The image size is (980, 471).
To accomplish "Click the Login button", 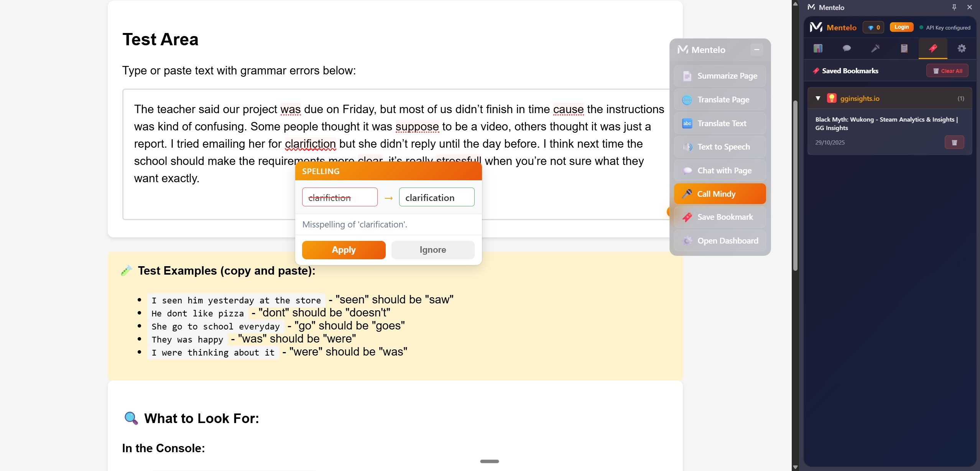I will pos(901,27).
